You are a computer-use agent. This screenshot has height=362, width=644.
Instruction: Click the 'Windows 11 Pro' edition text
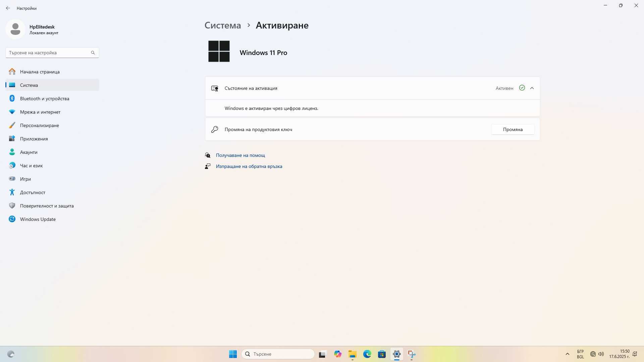click(x=263, y=53)
